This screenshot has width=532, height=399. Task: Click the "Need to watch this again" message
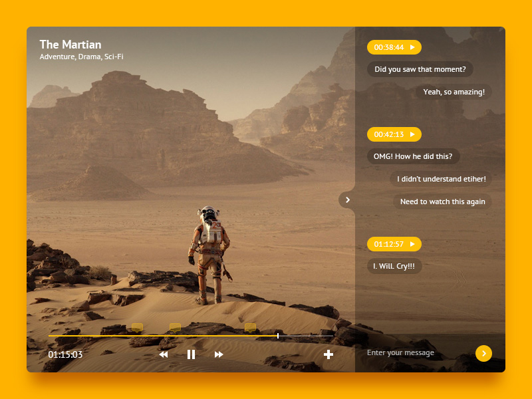coord(442,201)
